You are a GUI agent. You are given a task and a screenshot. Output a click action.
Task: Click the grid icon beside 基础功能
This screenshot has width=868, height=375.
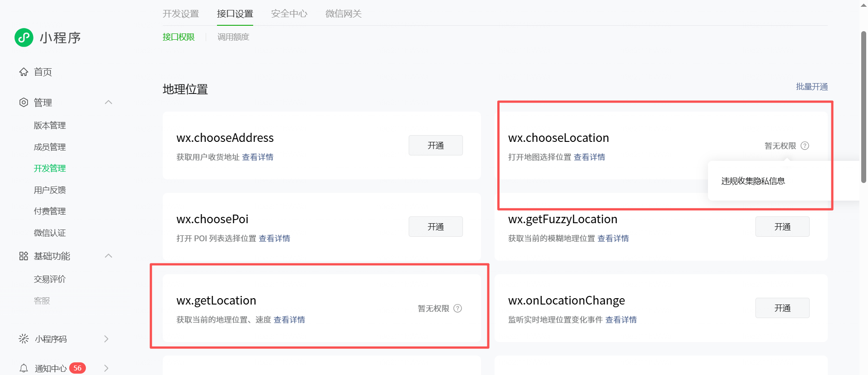coord(24,256)
